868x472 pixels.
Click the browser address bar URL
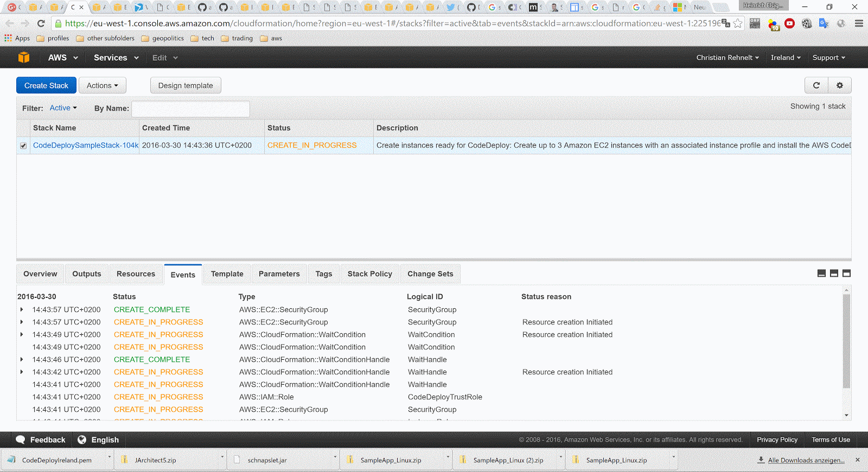pyautogui.click(x=393, y=23)
